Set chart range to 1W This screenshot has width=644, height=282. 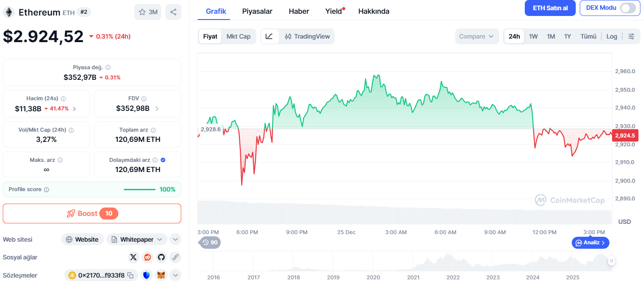(x=533, y=36)
